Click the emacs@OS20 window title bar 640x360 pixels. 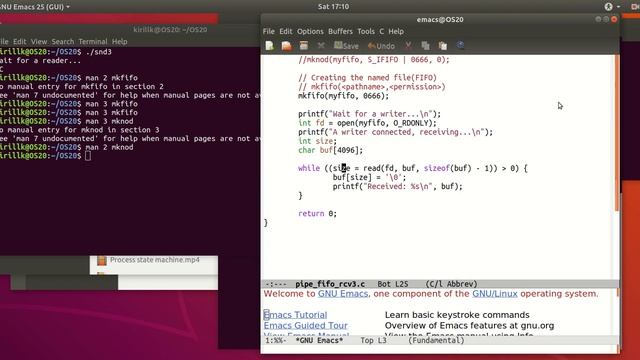tap(440, 20)
